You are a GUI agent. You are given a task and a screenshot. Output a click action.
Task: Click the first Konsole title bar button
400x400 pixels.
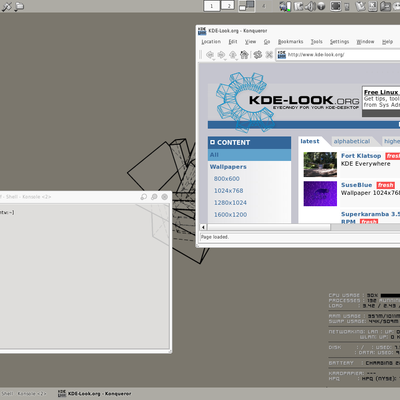point(144,197)
